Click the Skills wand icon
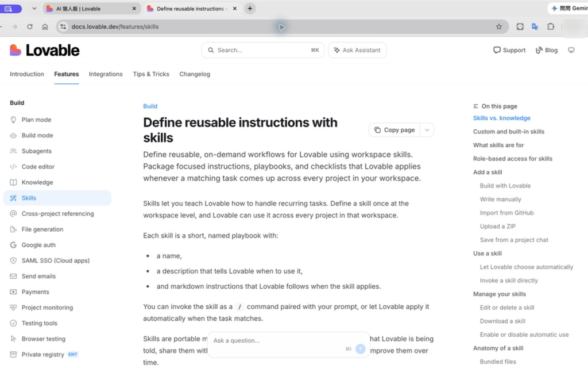 coord(14,198)
